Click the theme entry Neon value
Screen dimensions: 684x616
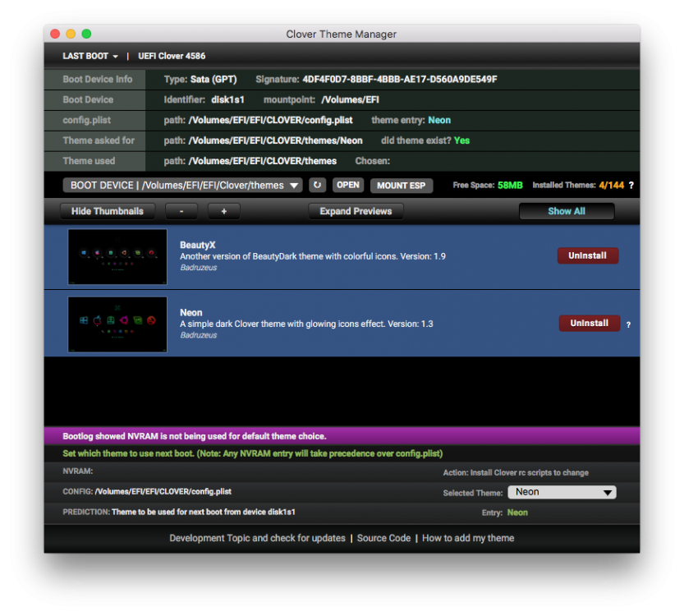(x=439, y=121)
